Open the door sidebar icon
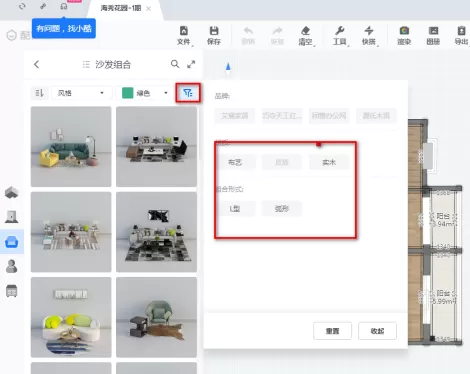Viewport: 470px width, 374px height. coord(12,217)
